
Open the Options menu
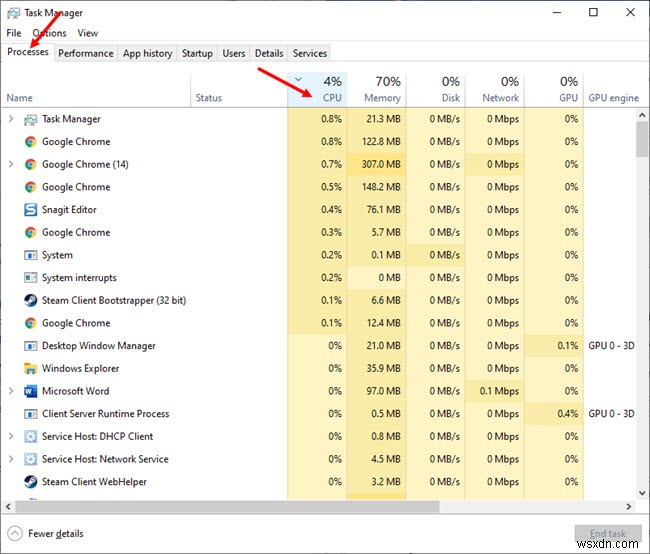tap(49, 33)
